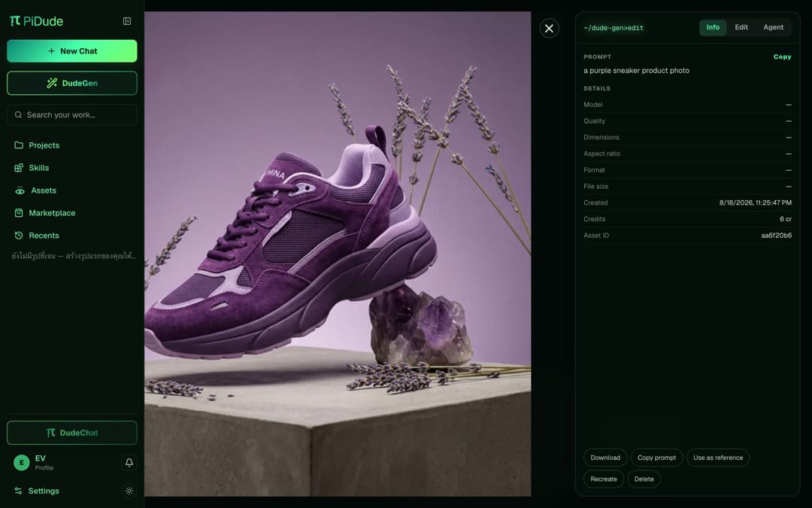Open the Skills menu label

point(39,168)
